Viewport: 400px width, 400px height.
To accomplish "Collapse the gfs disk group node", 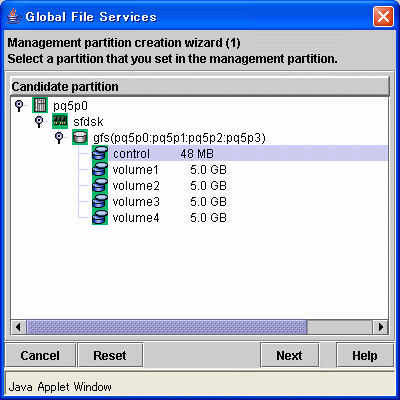I will click(59, 138).
